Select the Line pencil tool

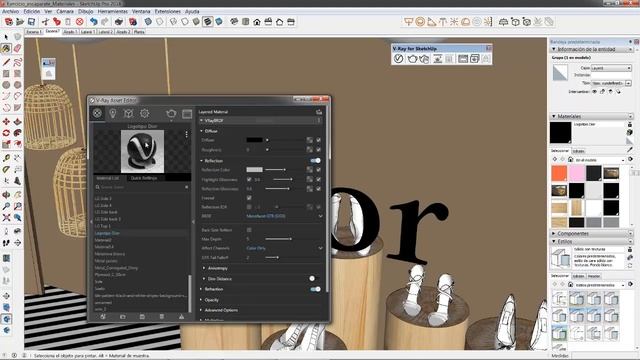point(6,62)
